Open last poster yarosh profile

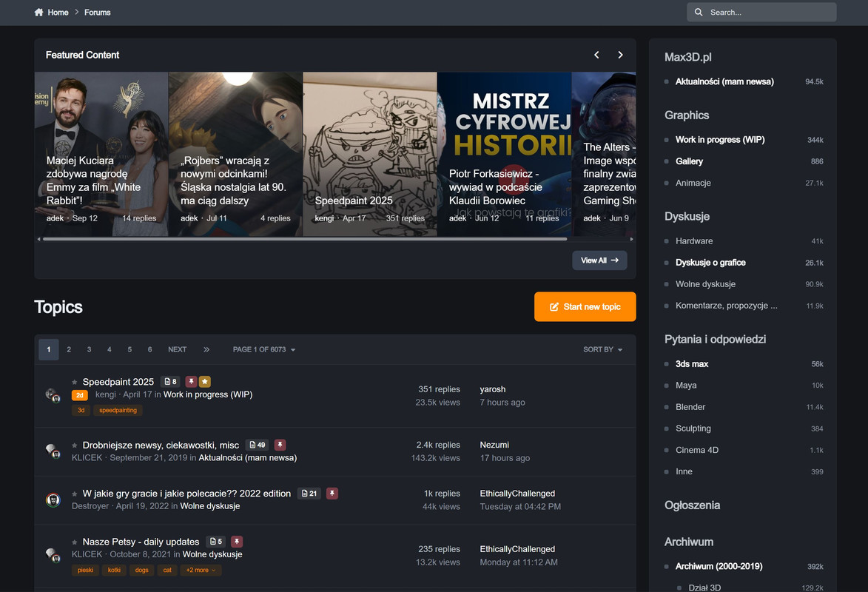493,389
